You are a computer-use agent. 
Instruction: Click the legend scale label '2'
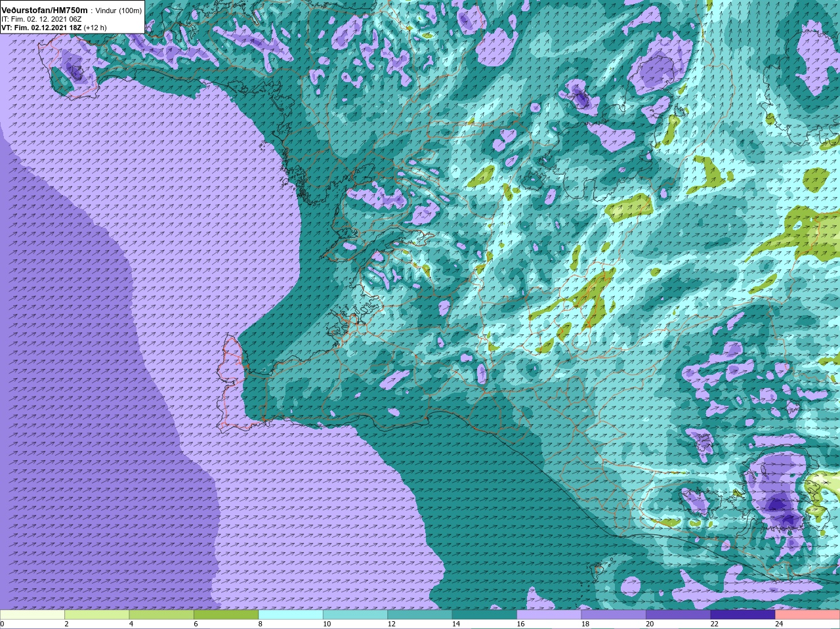(66, 624)
